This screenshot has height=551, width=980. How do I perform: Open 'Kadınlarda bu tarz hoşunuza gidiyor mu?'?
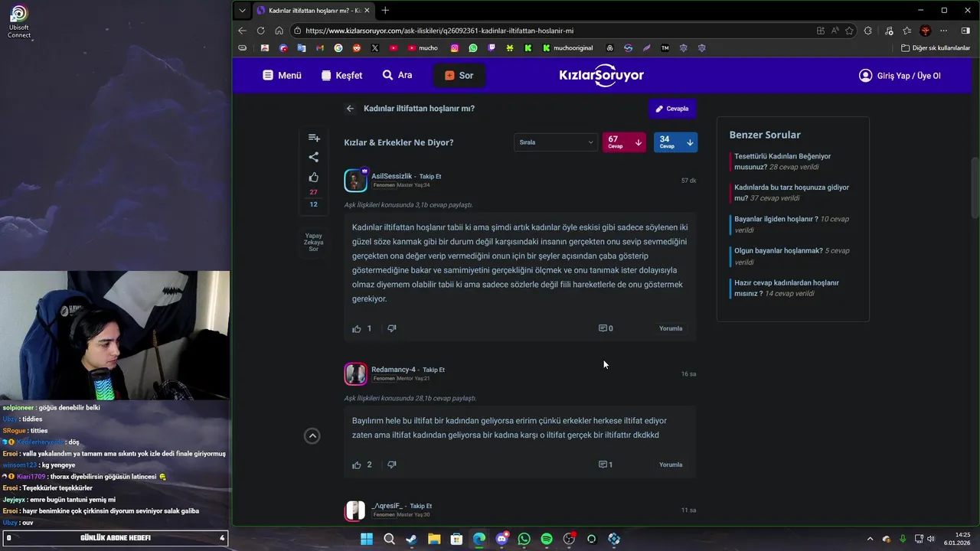[x=792, y=193]
